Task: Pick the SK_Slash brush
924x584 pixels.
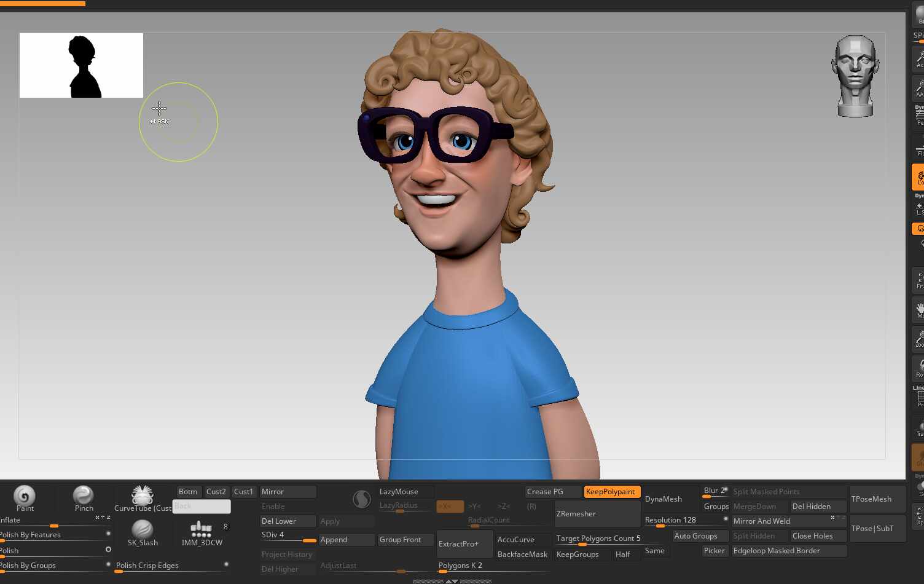Action: pyautogui.click(x=143, y=530)
